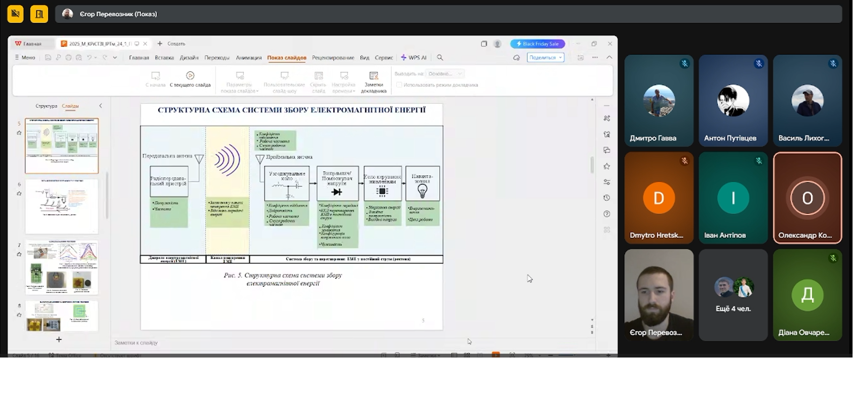Click the search magnifier icon in ribbon
The width and height of the screenshot is (868, 416).
point(440,58)
